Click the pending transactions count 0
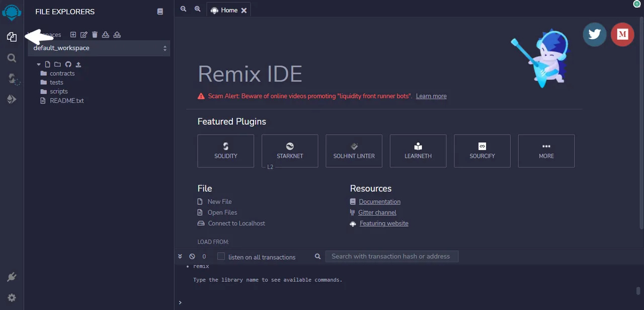The width and height of the screenshot is (644, 310). (204, 257)
